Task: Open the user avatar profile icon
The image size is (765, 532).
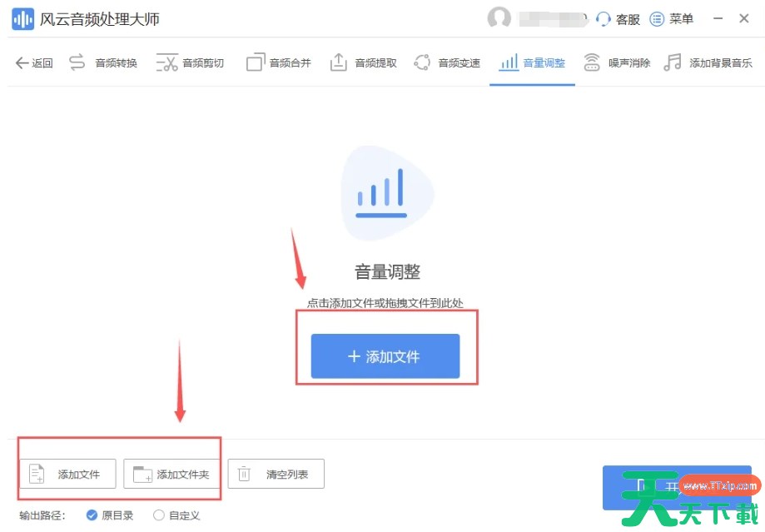Action: 499,17
